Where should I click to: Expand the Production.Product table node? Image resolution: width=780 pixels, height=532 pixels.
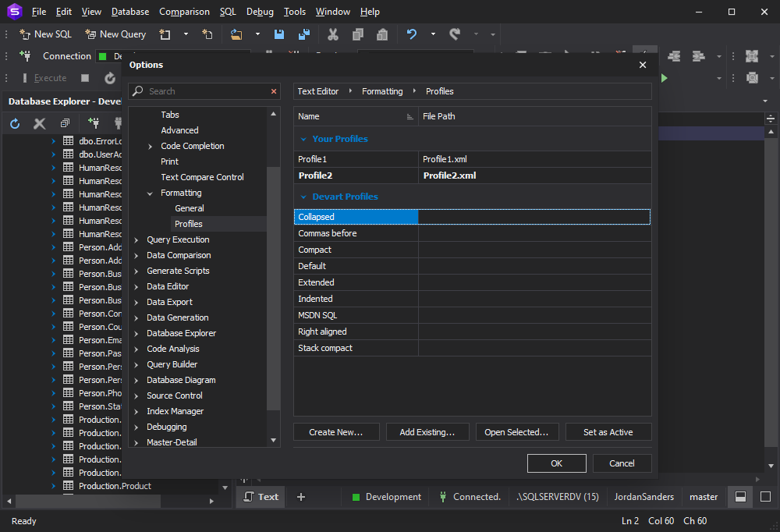tap(53, 486)
